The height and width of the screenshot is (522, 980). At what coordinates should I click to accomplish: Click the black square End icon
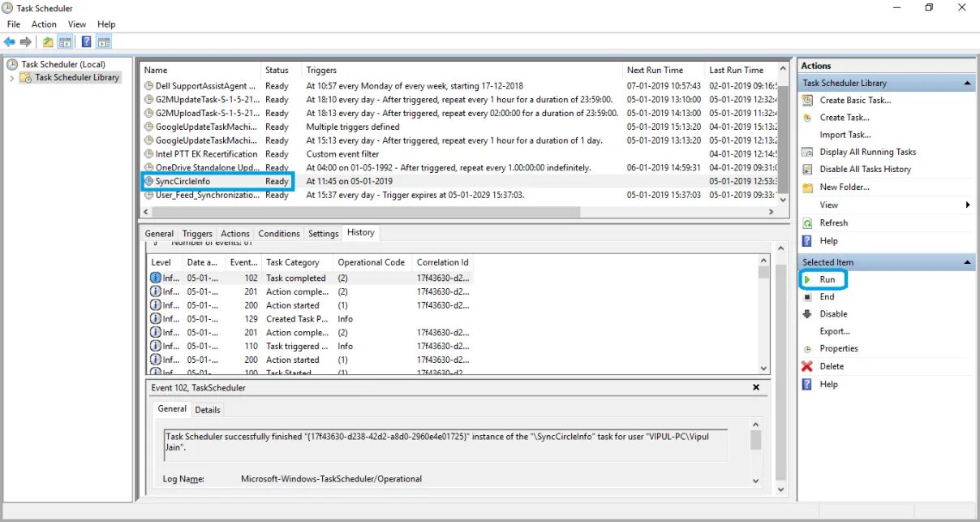pos(807,297)
